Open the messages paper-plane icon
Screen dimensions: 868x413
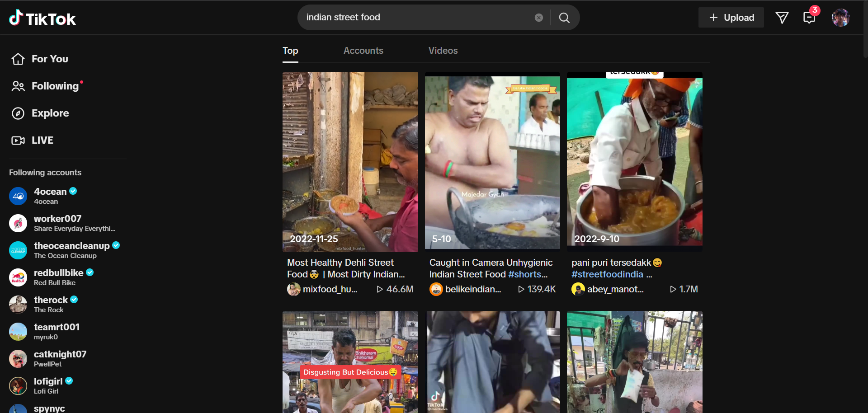[782, 18]
